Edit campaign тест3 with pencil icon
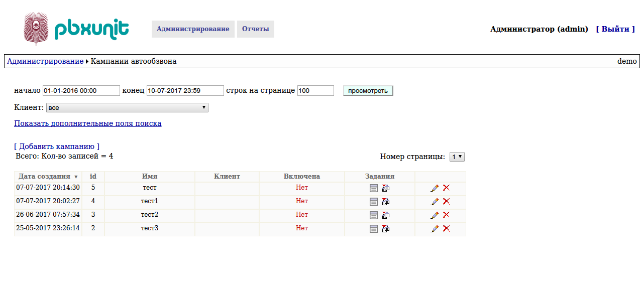 pos(435,229)
